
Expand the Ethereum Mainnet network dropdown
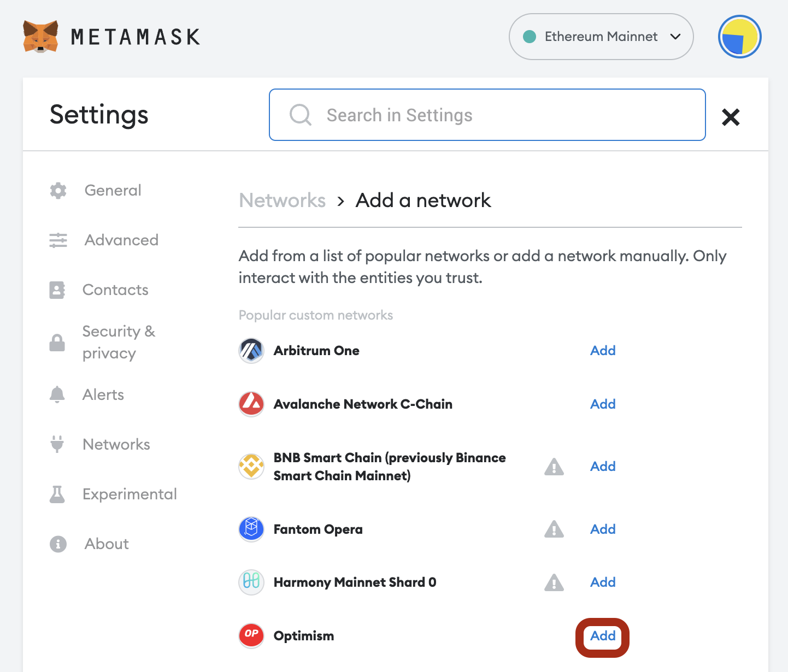pos(601,37)
